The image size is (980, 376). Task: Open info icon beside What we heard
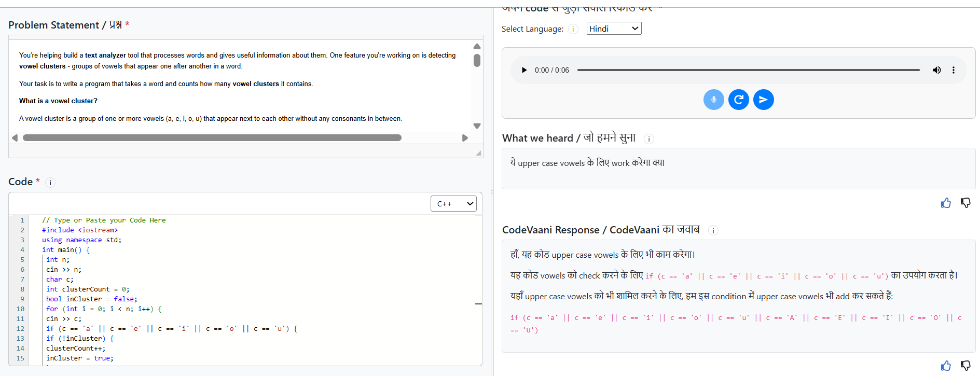coord(649,139)
